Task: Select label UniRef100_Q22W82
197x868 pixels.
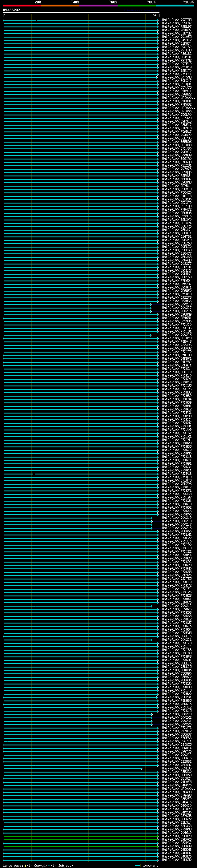Action: [176, 762]
